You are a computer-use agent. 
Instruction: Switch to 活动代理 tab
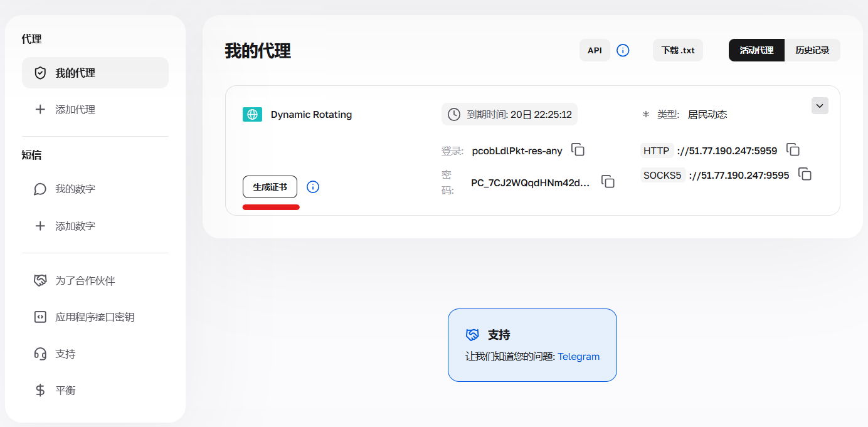pos(756,50)
